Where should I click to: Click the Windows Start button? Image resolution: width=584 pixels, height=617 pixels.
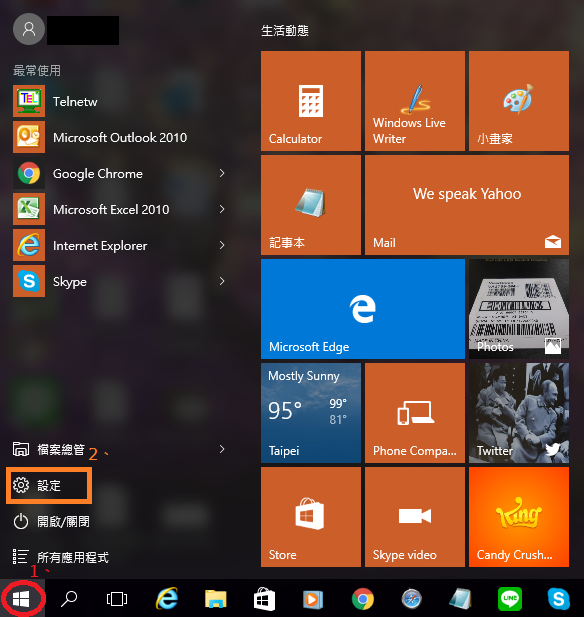click(22, 599)
